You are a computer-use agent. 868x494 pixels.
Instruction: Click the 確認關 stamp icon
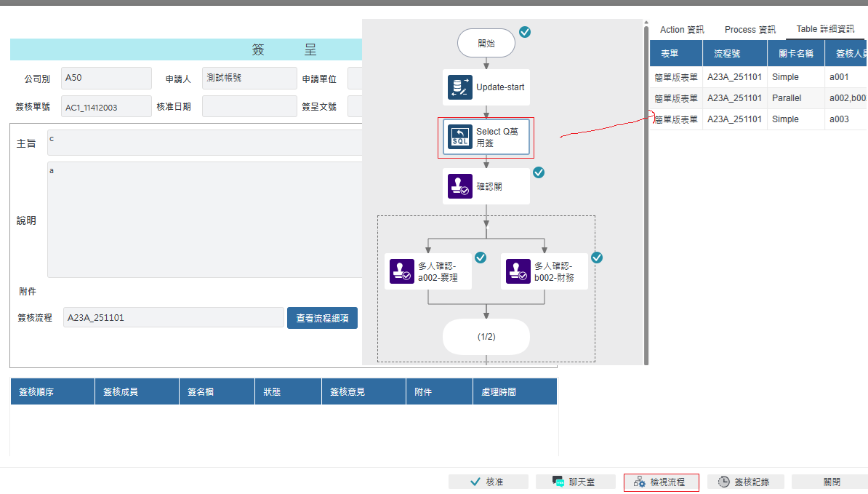click(x=460, y=187)
